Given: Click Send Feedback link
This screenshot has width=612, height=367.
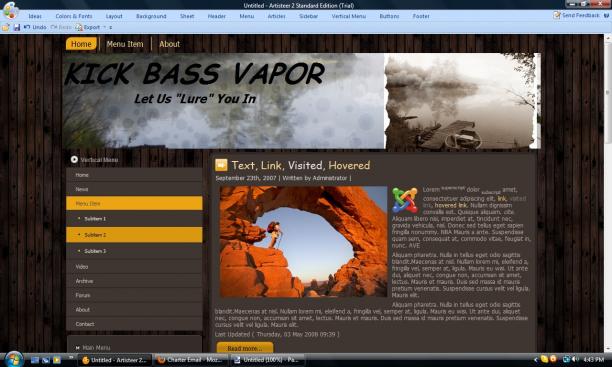Looking at the screenshot, I should [x=580, y=15].
